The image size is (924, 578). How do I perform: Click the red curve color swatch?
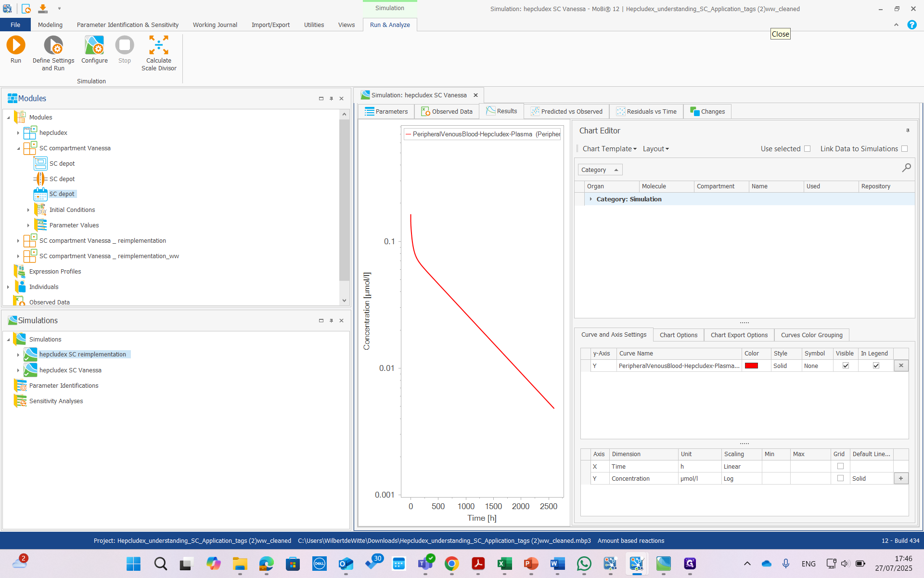(x=751, y=366)
